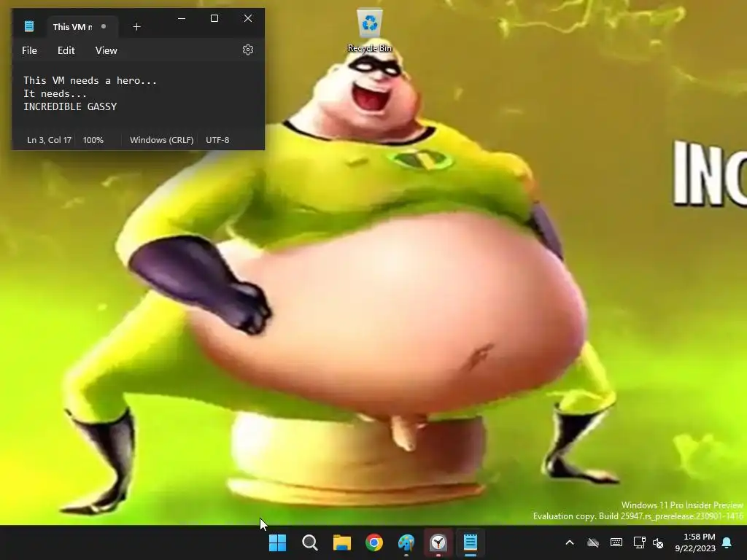Viewport: 747px width, 560px height.
Task: Open the View menu in Notepad
Action: [x=107, y=50]
